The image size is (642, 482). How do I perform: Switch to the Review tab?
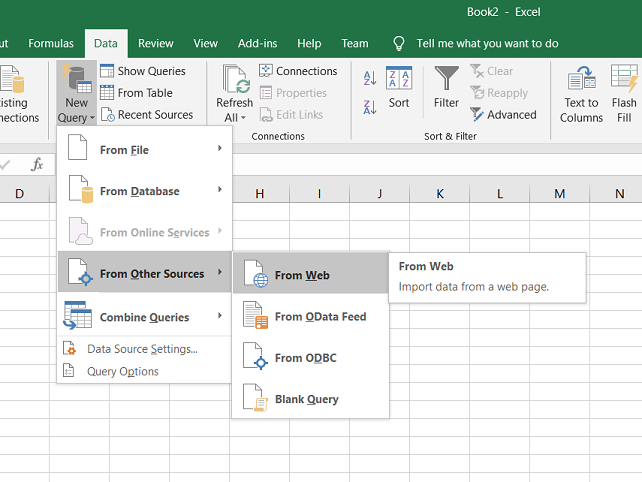coord(156,43)
